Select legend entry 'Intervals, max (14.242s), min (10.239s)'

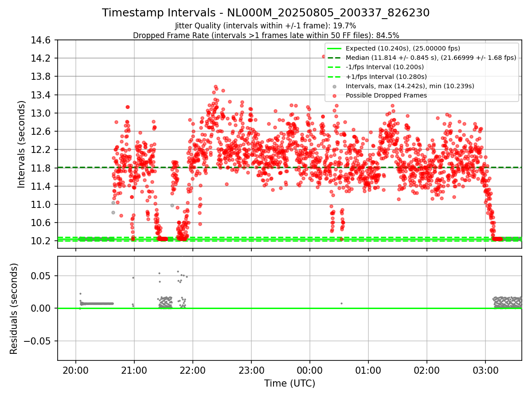point(410,86)
